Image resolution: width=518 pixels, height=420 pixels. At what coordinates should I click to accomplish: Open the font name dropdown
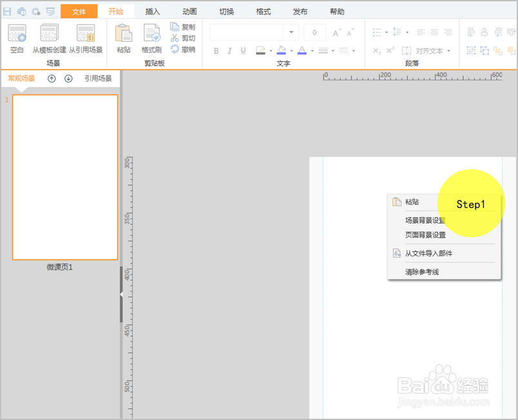point(291,32)
